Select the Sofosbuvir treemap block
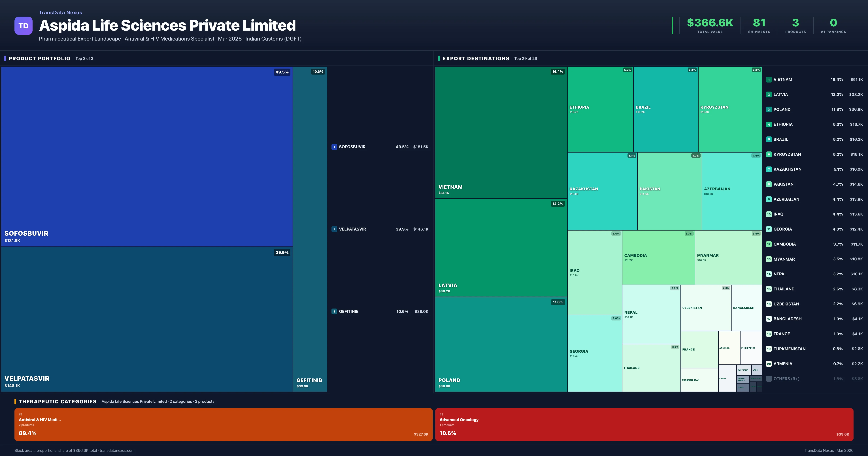This screenshot has width=868, height=456. click(x=147, y=157)
